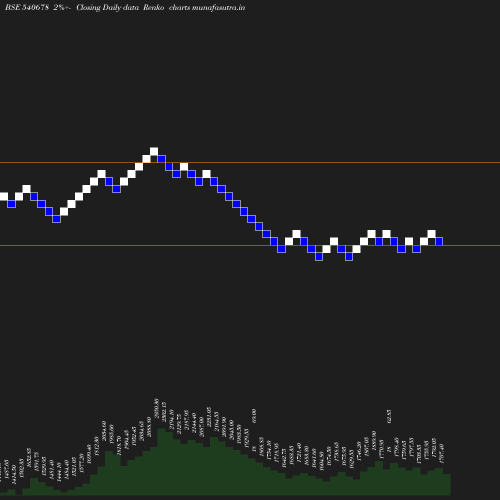Click the 63.00 label above the volume bars
This screenshot has height=500, width=500.
pos(254,416)
